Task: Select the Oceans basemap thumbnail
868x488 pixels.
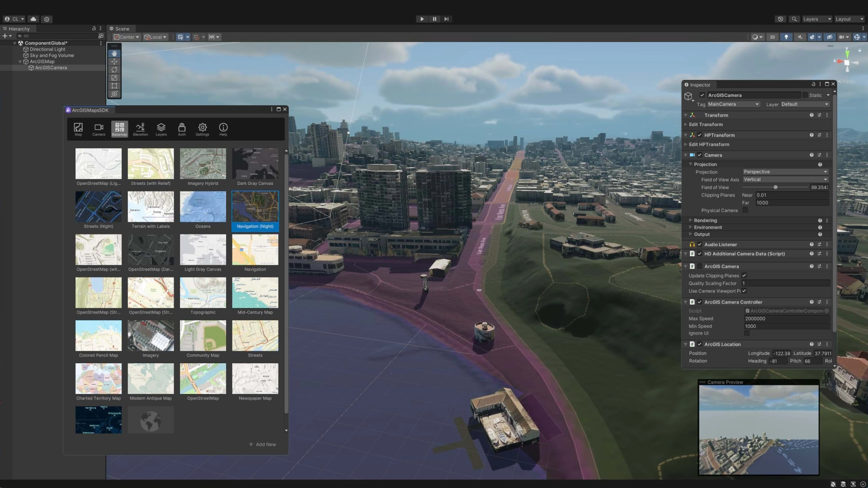Action: tap(203, 206)
